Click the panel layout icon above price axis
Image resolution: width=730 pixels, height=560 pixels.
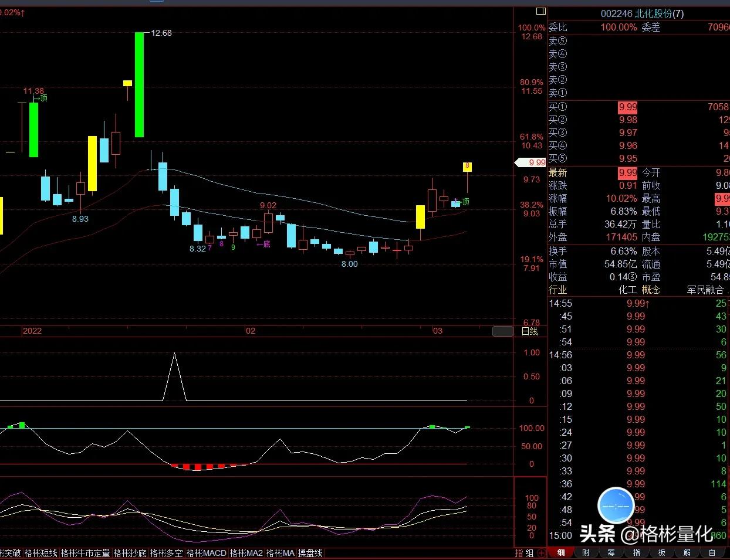(540, 11)
